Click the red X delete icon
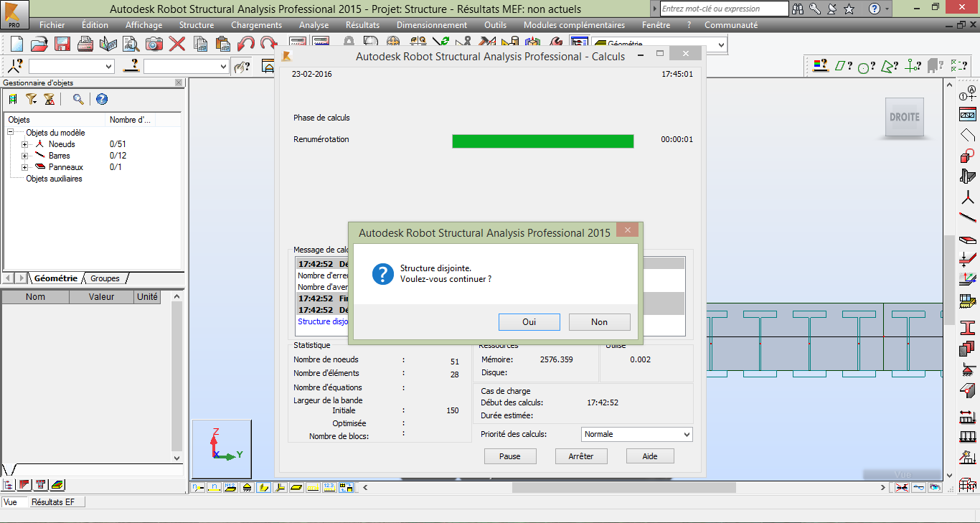The image size is (980, 523). tap(176, 44)
